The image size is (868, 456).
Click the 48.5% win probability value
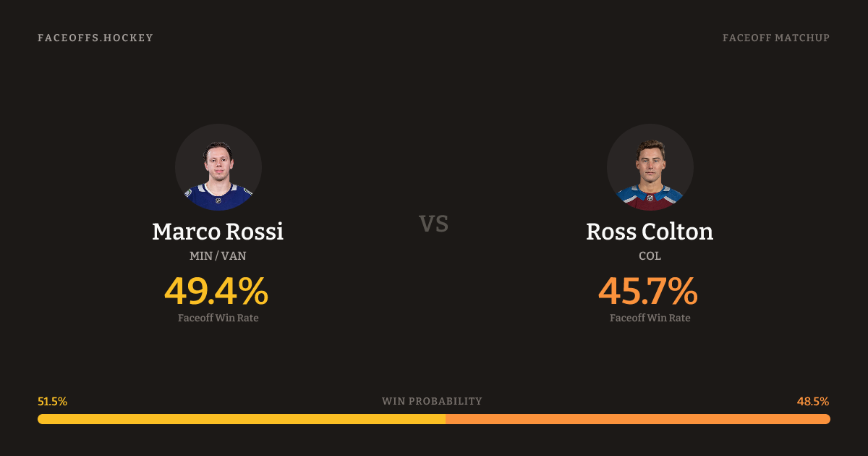click(813, 401)
